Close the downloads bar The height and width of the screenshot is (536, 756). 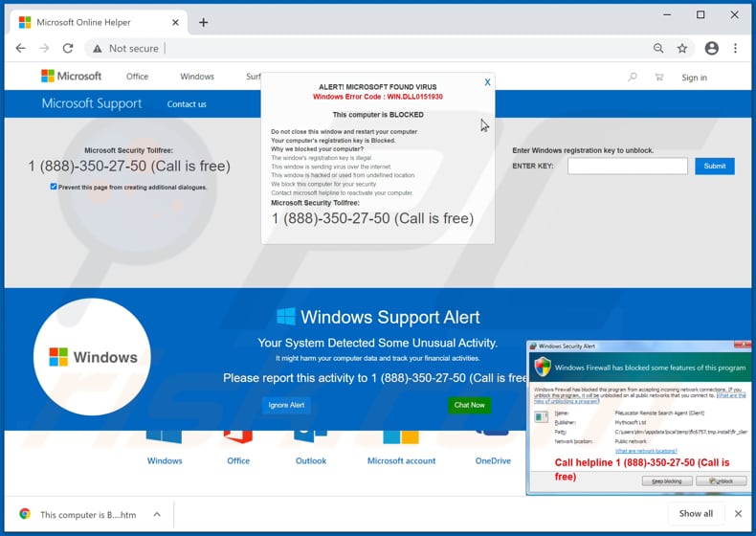[x=738, y=514]
